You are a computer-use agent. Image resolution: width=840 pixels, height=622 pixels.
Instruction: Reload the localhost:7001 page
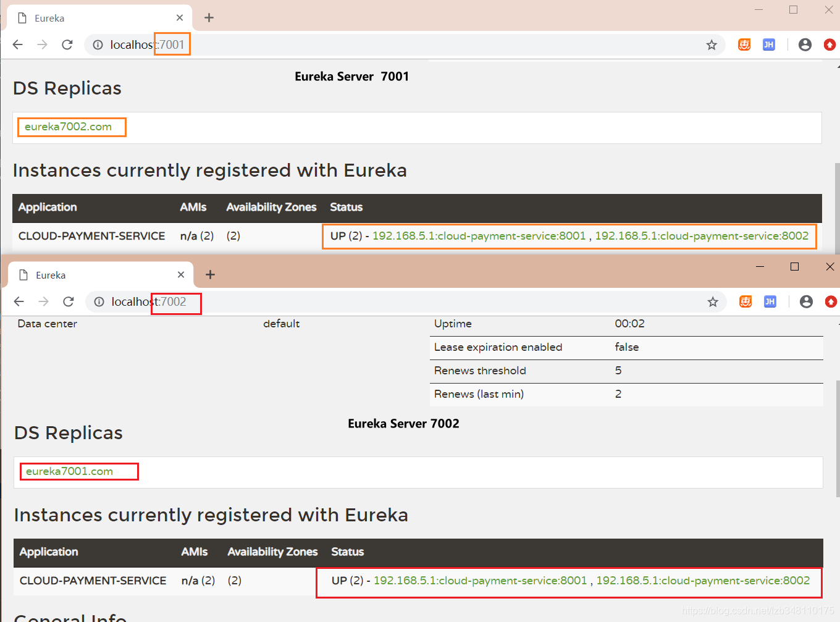[x=67, y=44]
